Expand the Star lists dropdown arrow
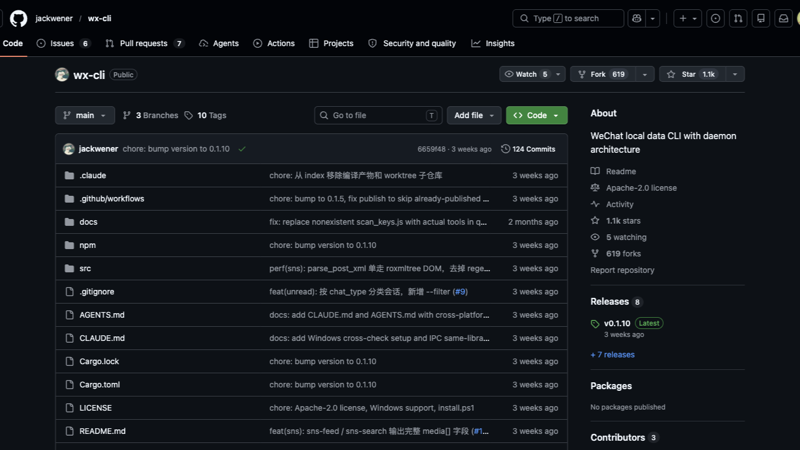 point(735,74)
